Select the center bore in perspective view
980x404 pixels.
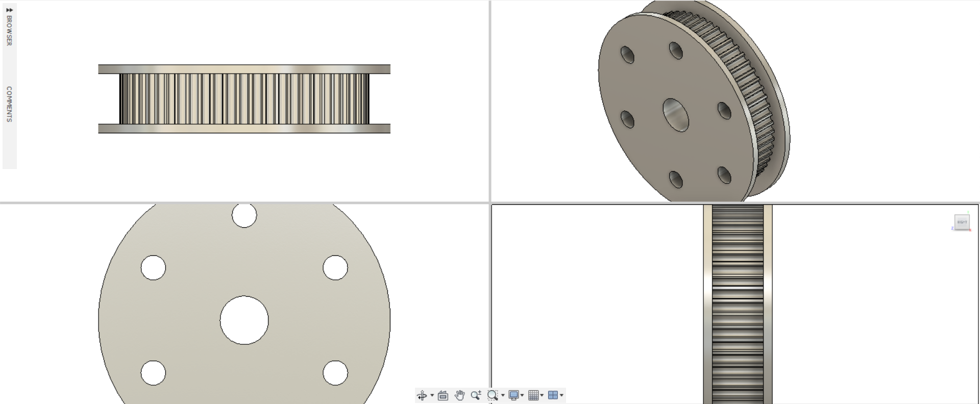point(676,115)
